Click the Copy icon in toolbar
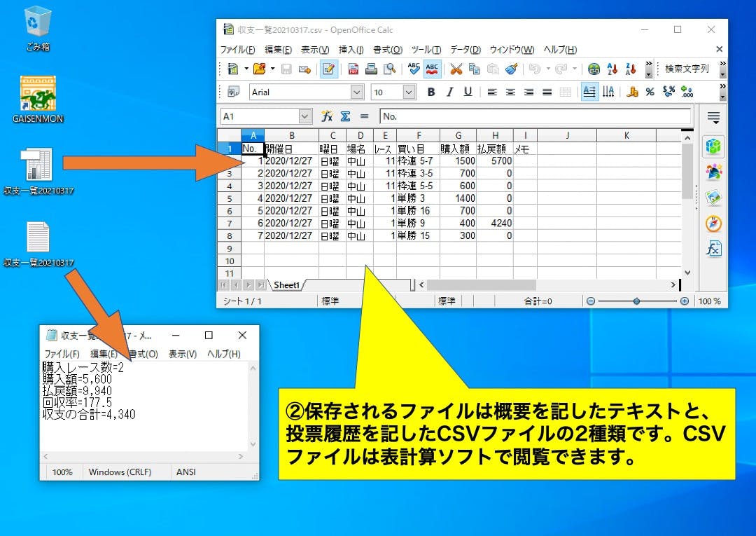The image size is (756, 536). pos(475,69)
